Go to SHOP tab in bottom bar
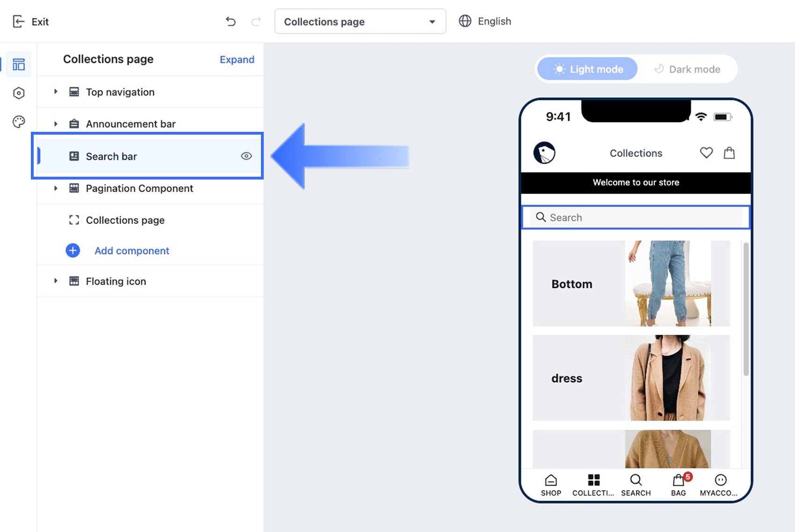This screenshot has height=532, width=795. pos(551,485)
